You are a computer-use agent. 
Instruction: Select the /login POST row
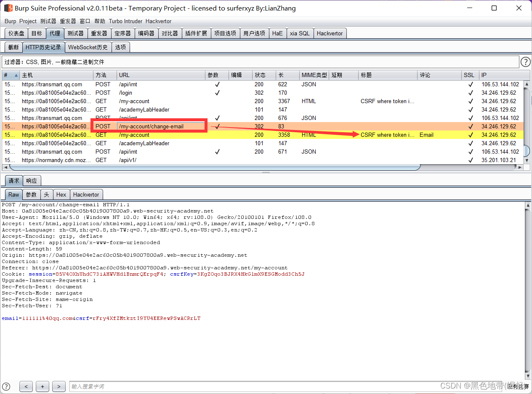tap(263, 93)
